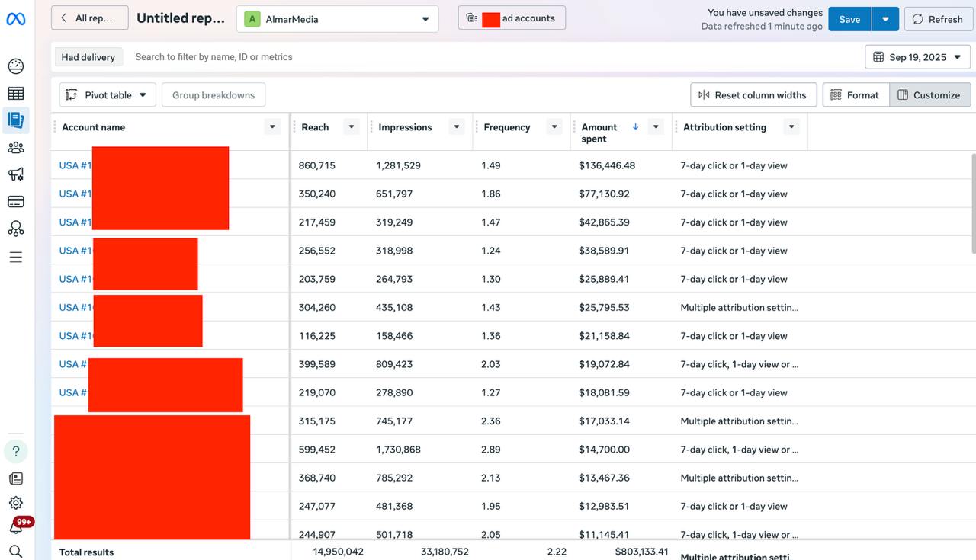
Task: Open the AlmarMedia account dropdown
Action: click(337, 19)
